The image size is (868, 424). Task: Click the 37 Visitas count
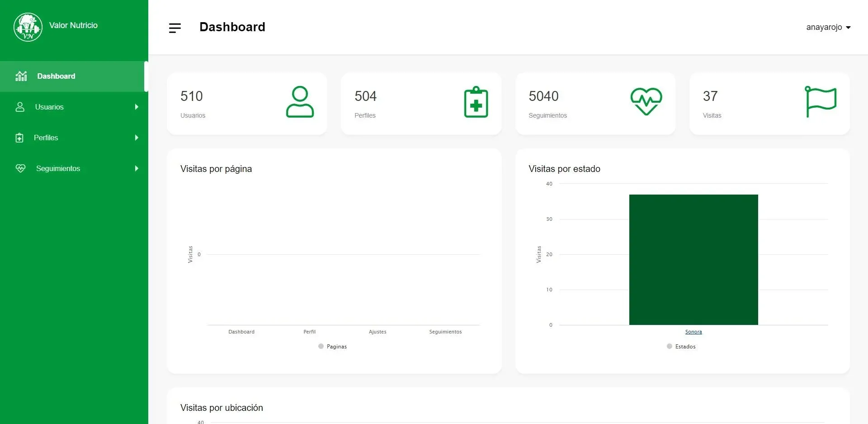710,96
